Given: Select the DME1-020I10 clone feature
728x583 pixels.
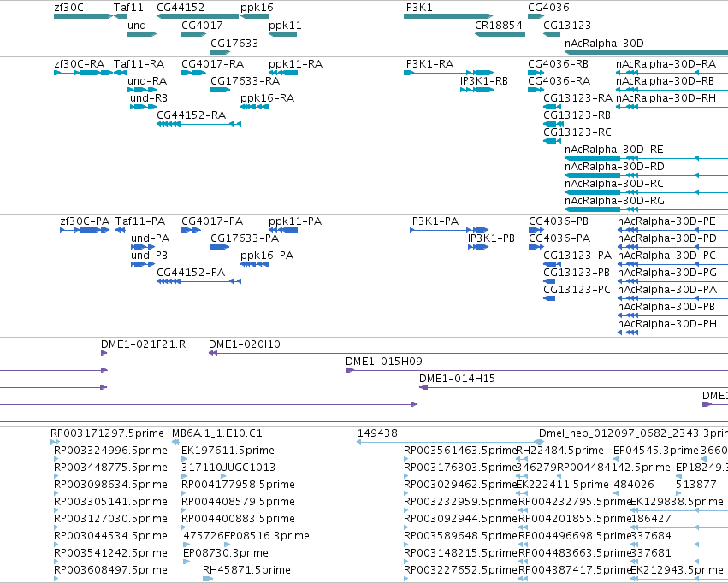Looking at the screenshot, I should click(468, 353).
